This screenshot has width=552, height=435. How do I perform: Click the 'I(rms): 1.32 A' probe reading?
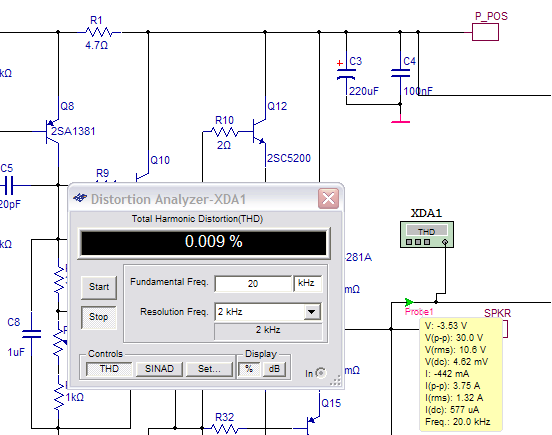coord(454,398)
